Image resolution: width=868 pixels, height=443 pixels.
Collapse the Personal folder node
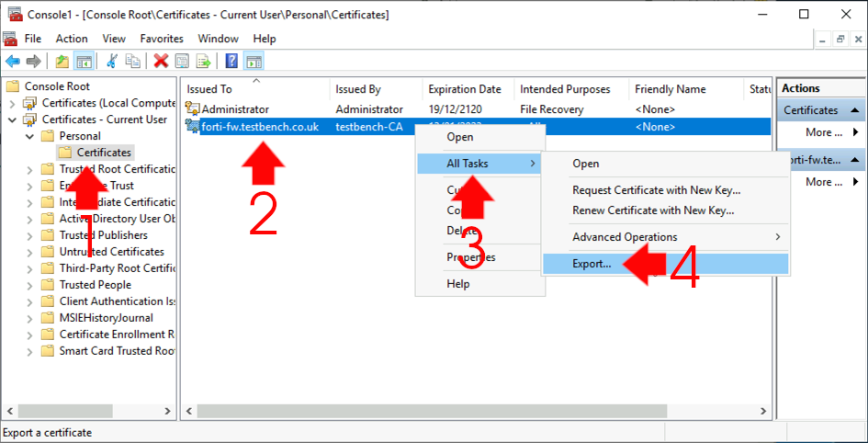pos(30,136)
